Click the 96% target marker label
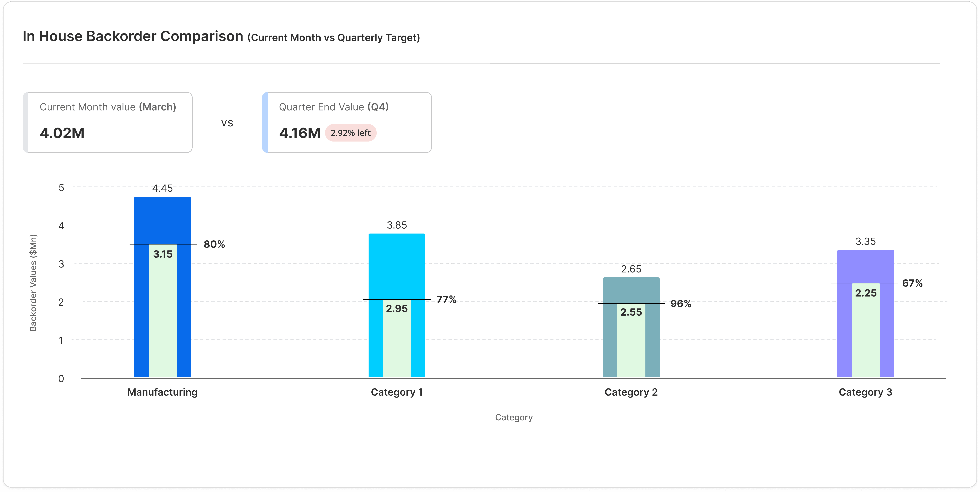This screenshot has width=980, height=492. click(x=681, y=303)
